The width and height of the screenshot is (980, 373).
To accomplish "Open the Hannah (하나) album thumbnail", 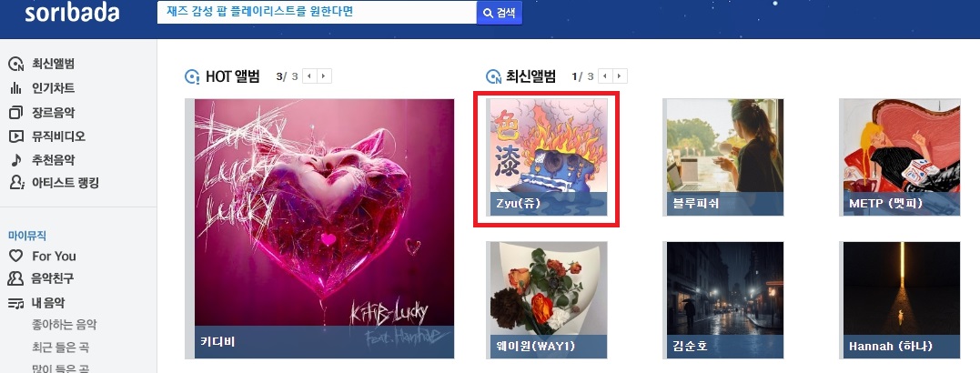I will pyautogui.click(x=901, y=300).
